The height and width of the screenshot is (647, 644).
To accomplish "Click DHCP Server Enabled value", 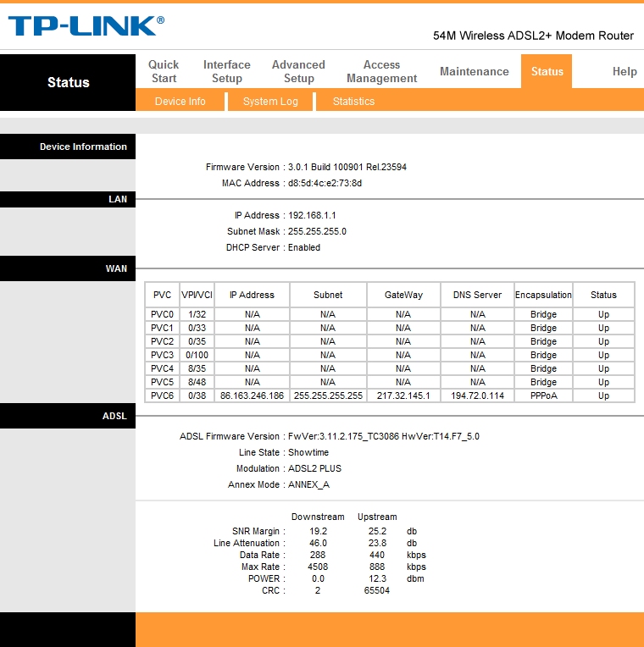I will (304, 247).
